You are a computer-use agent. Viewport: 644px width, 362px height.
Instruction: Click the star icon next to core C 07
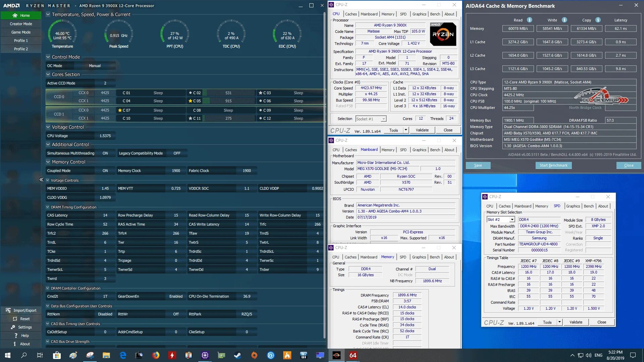(119, 110)
